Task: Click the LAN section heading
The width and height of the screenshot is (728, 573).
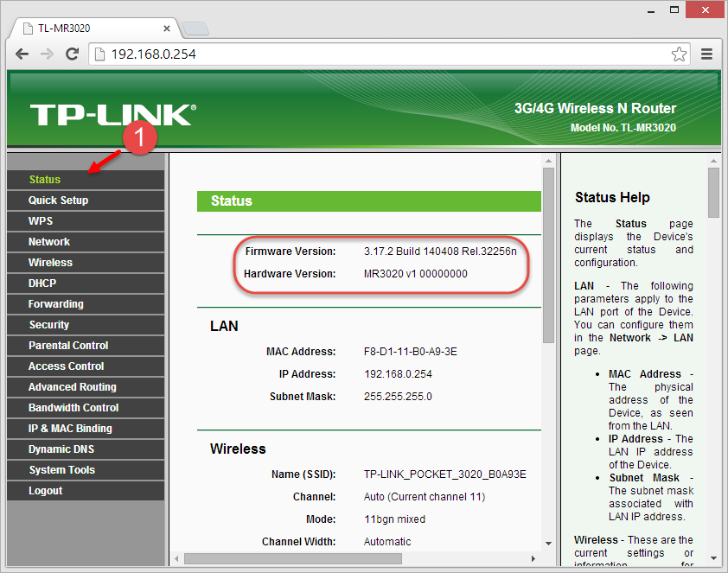Action: point(224,326)
